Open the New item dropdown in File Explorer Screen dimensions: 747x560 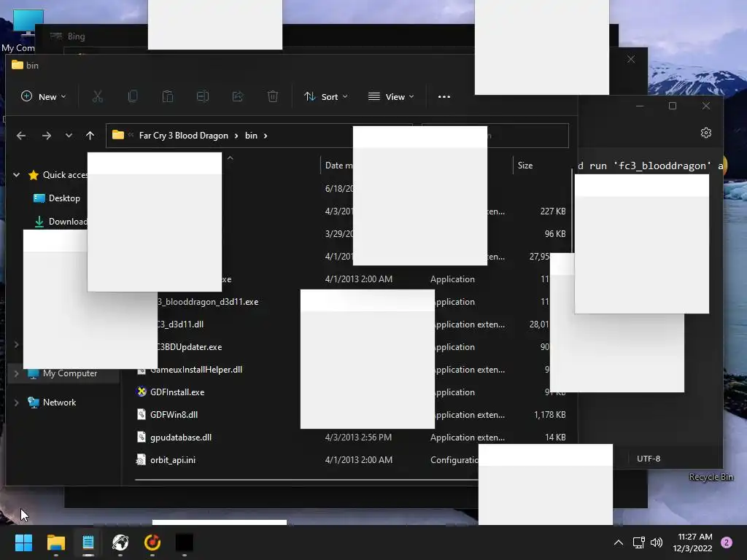[43, 97]
